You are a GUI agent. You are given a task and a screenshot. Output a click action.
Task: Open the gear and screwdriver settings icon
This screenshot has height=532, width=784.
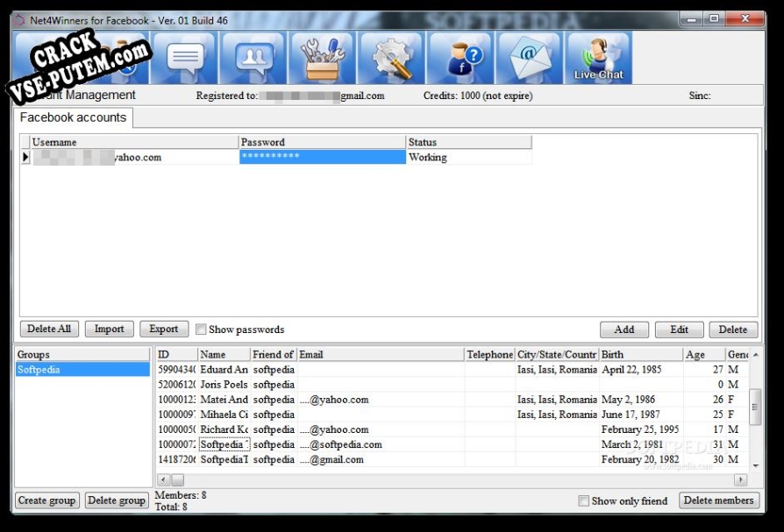pos(392,58)
